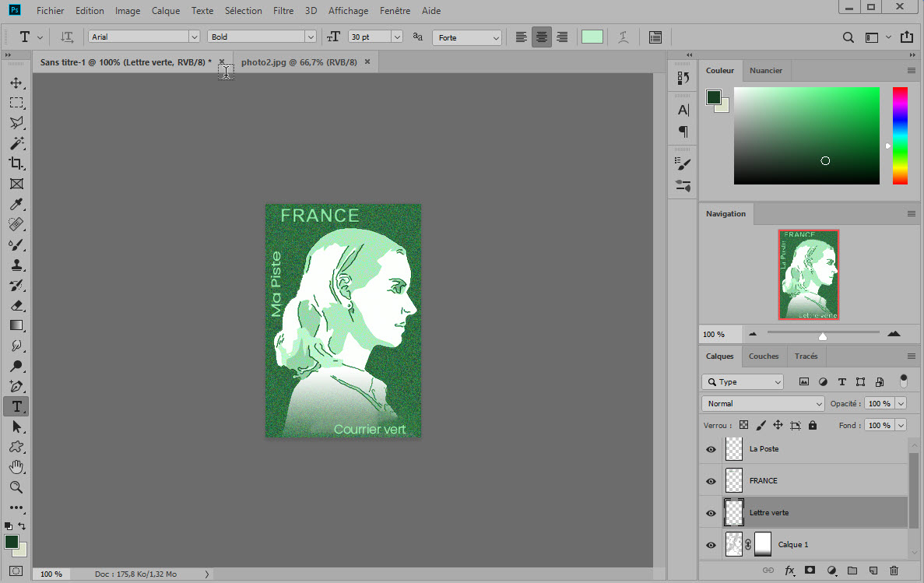
Task: Select the Move tool
Action: pos(16,83)
